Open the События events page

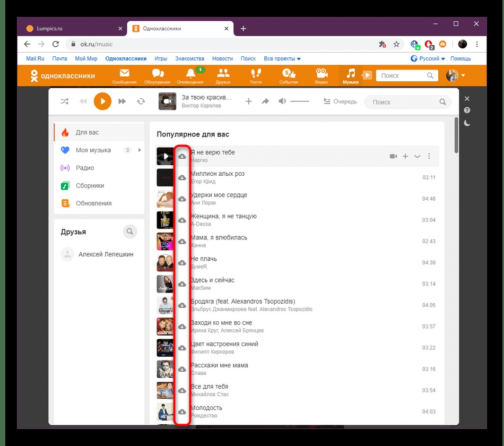(x=289, y=76)
